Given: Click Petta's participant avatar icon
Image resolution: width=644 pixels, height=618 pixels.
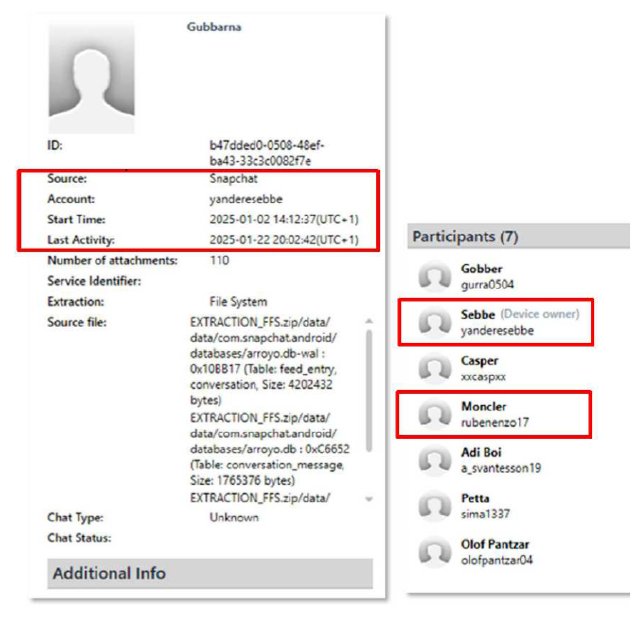Looking at the screenshot, I should pos(434,506).
